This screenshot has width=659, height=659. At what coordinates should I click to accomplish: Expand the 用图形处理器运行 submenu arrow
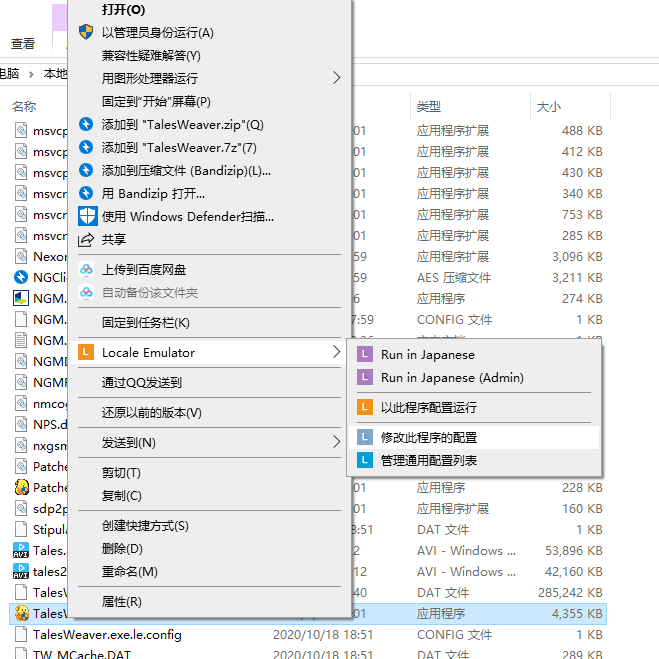point(336,78)
